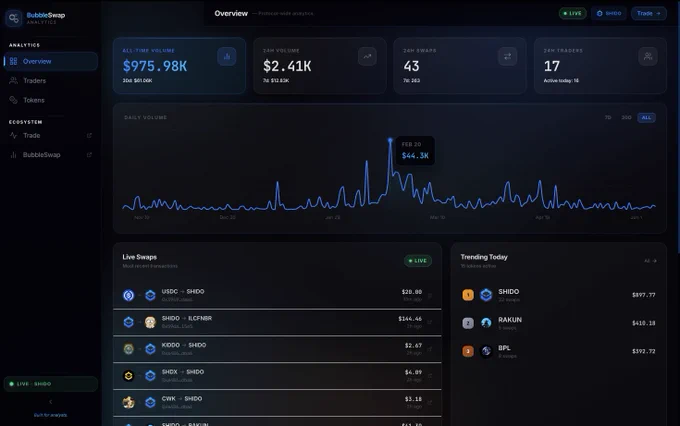Open the Traders sidebar item
The height and width of the screenshot is (426, 680).
(51, 81)
